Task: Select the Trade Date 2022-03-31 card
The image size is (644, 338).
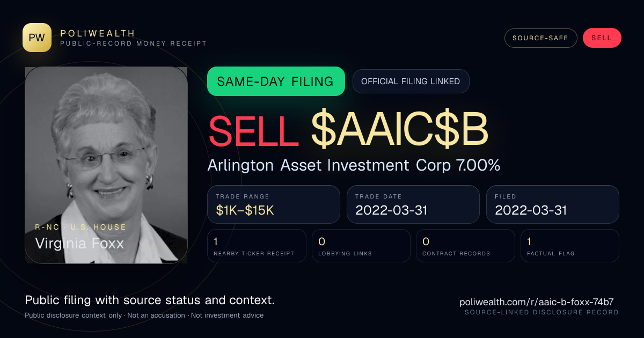Action: click(413, 204)
